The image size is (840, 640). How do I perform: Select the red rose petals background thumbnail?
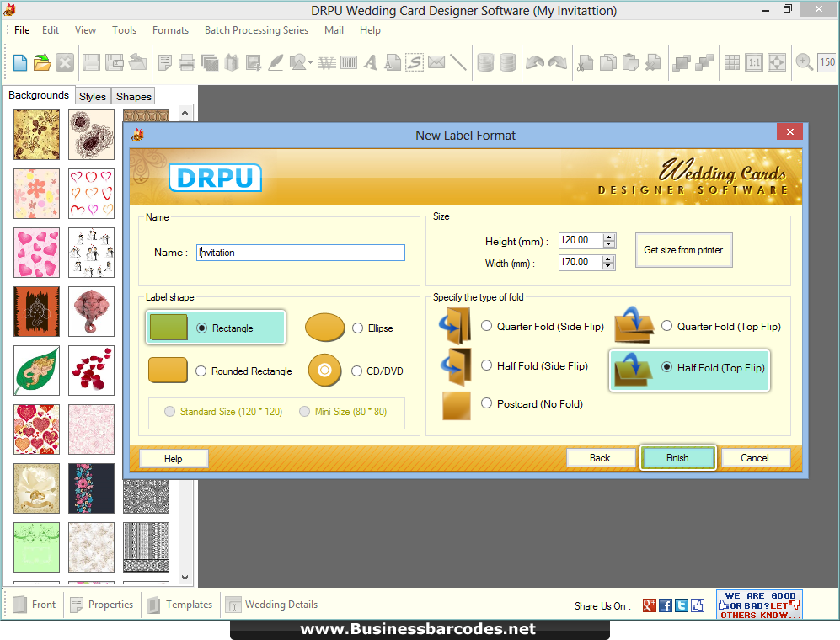[x=91, y=370]
